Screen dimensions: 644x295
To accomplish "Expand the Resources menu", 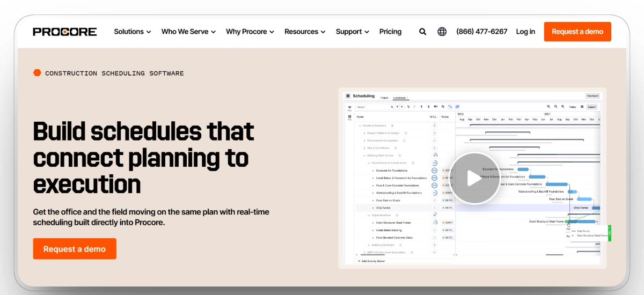I will tap(305, 32).
